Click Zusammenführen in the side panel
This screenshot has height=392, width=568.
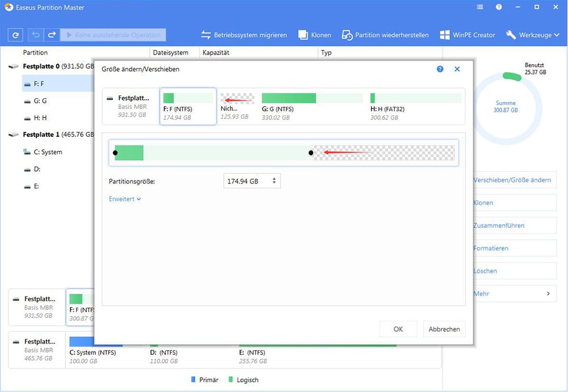pyautogui.click(x=515, y=226)
